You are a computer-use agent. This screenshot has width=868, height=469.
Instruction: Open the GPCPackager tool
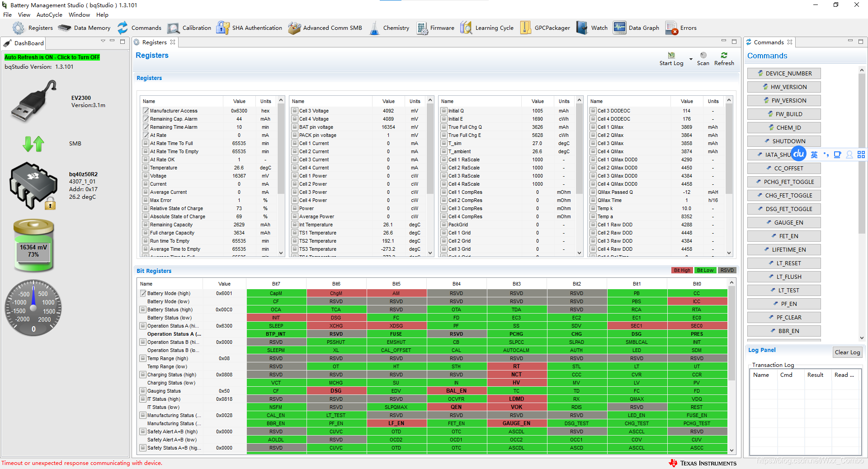click(545, 28)
